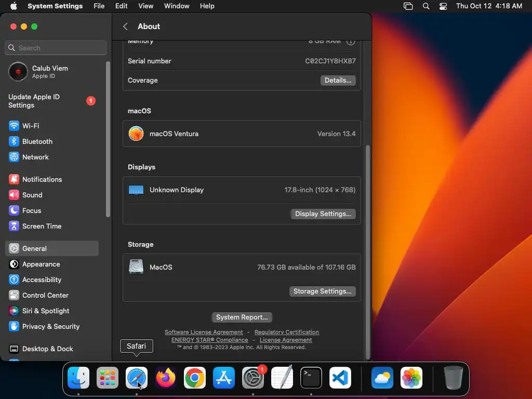Open the ENERGY STAR Compliance link
532x399 pixels.
210,340
